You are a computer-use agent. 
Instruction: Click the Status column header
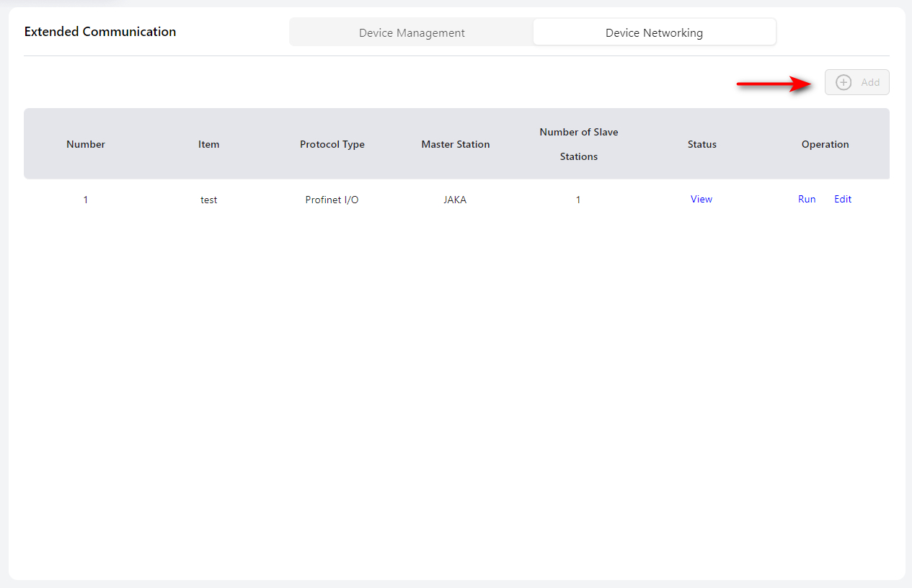(702, 144)
